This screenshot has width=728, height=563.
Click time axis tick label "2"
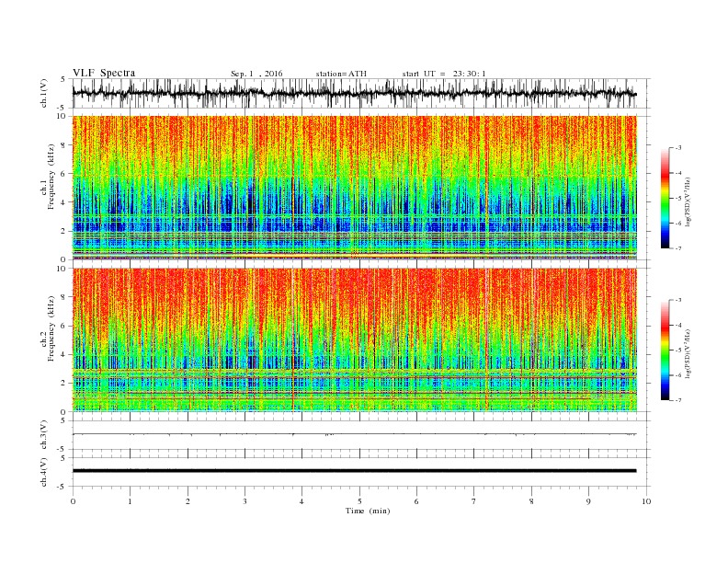pyautogui.click(x=188, y=501)
